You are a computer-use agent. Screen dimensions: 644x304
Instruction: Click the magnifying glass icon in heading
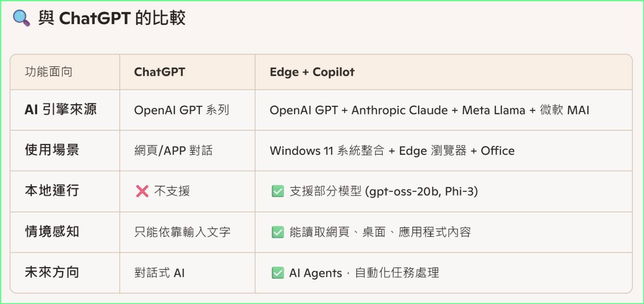click(x=21, y=19)
